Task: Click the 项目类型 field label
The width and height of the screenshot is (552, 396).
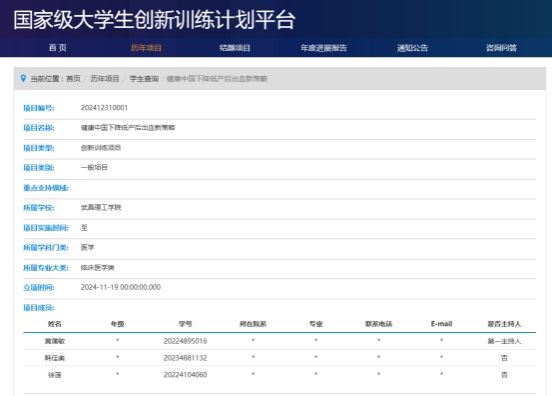Action: (x=39, y=148)
